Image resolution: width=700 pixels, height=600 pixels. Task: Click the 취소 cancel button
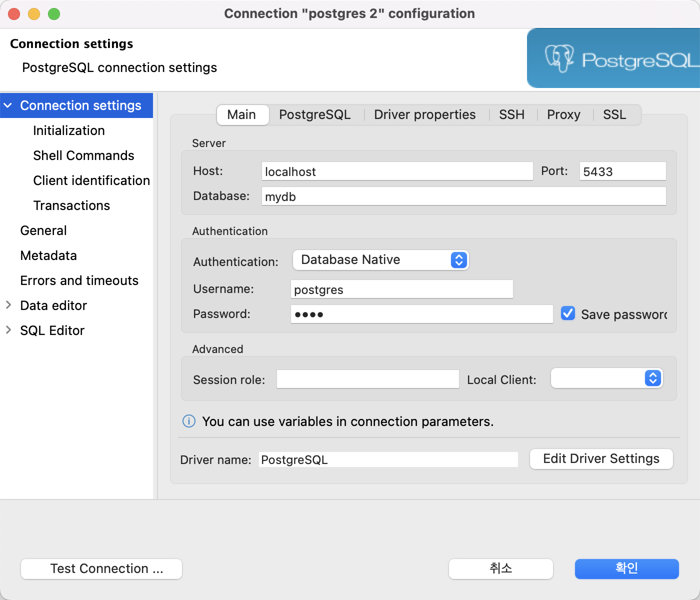click(501, 569)
